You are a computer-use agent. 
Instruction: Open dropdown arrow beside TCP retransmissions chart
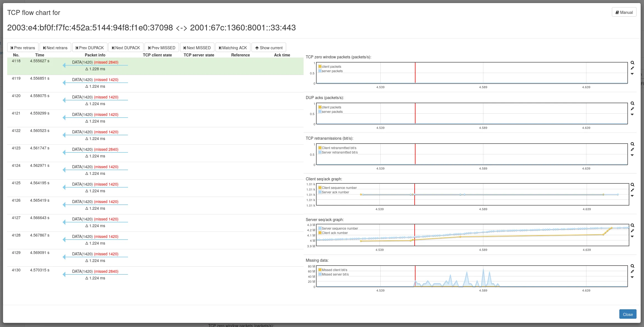[632, 155]
